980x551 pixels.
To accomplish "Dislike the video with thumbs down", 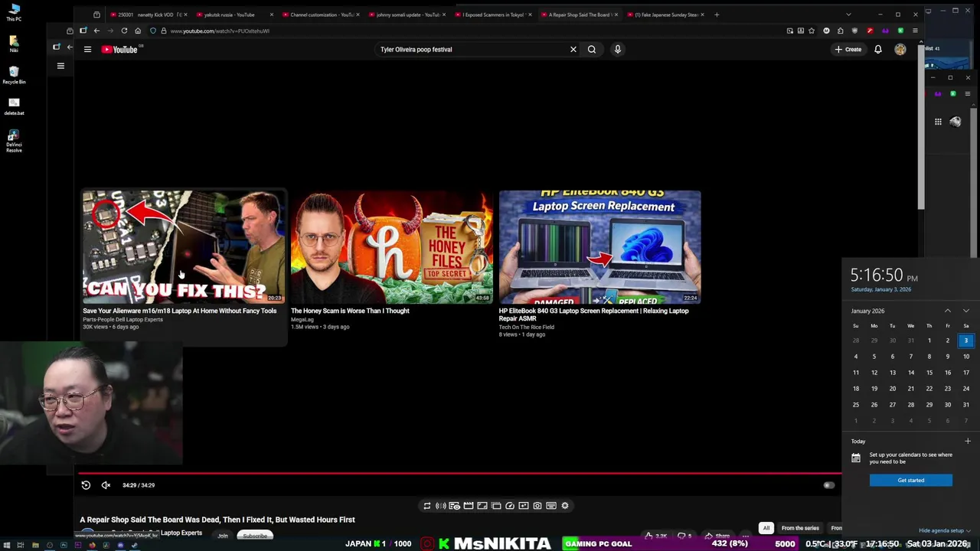I will click(685, 536).
